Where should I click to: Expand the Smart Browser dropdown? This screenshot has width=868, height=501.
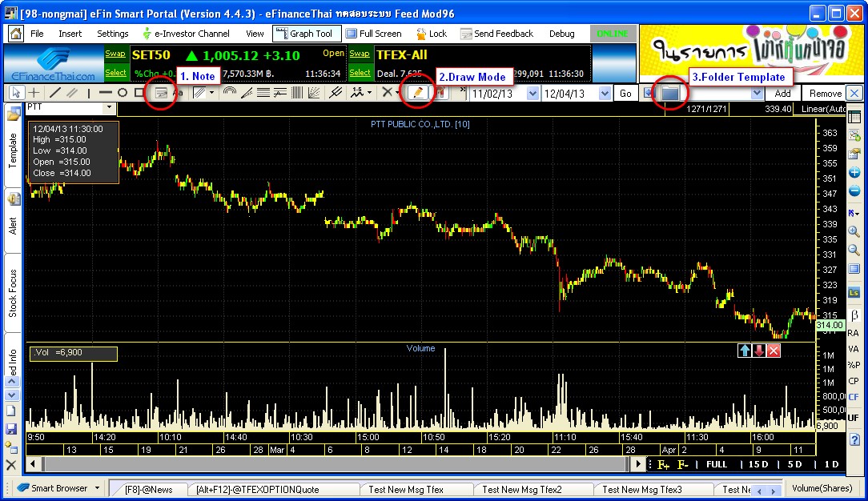click(x=98, y=488)
